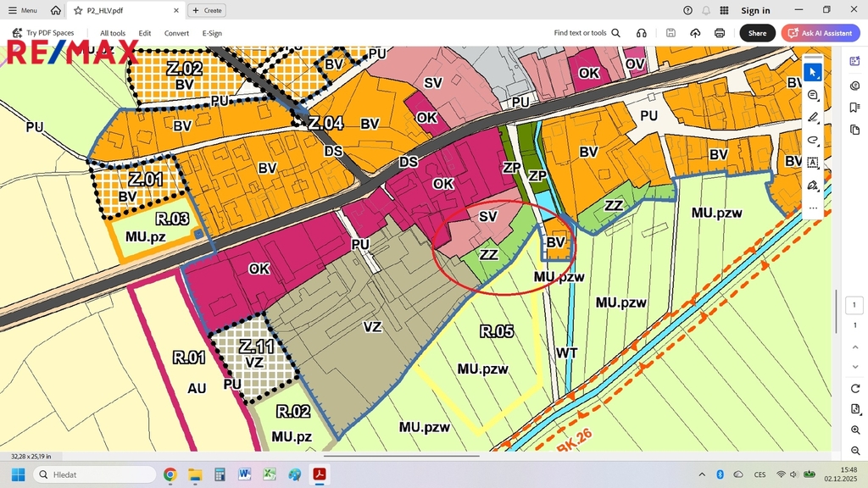Screen dimensions: 868x488
Task: Click the cloud upload icon
Action: point(695,33)
